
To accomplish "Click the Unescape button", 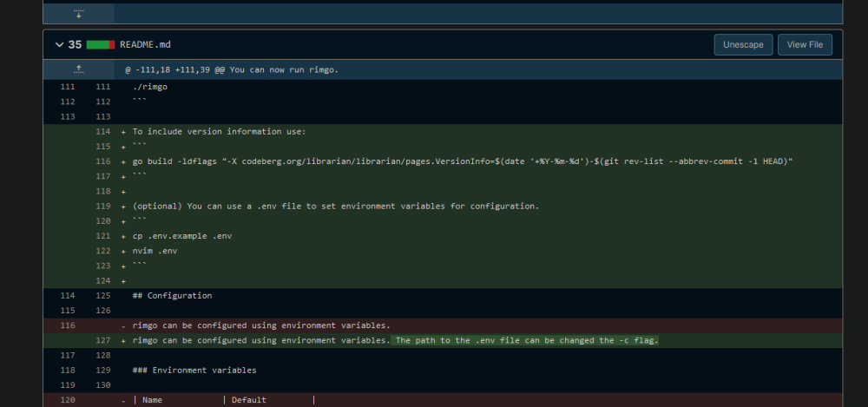I will click(x=743, y=45).
